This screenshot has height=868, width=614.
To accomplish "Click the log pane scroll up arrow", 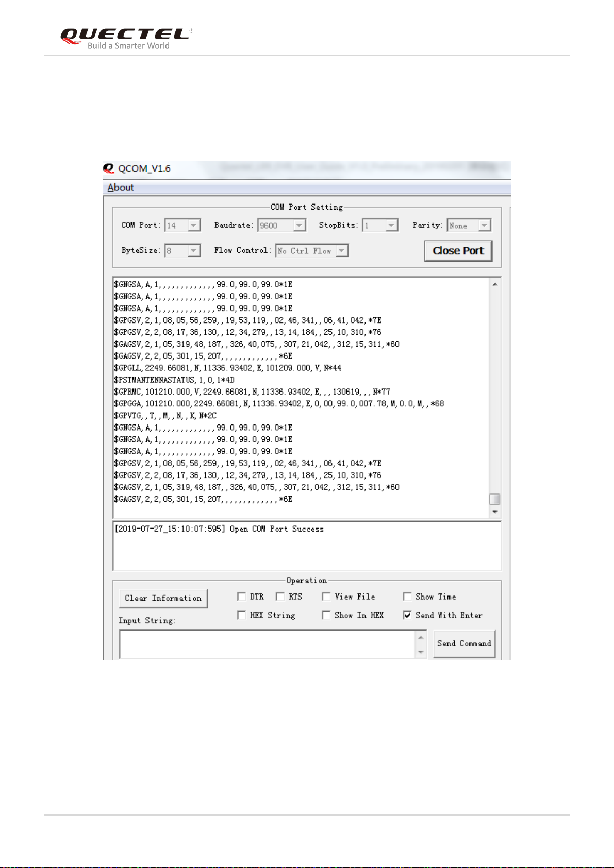I will 495,284.
